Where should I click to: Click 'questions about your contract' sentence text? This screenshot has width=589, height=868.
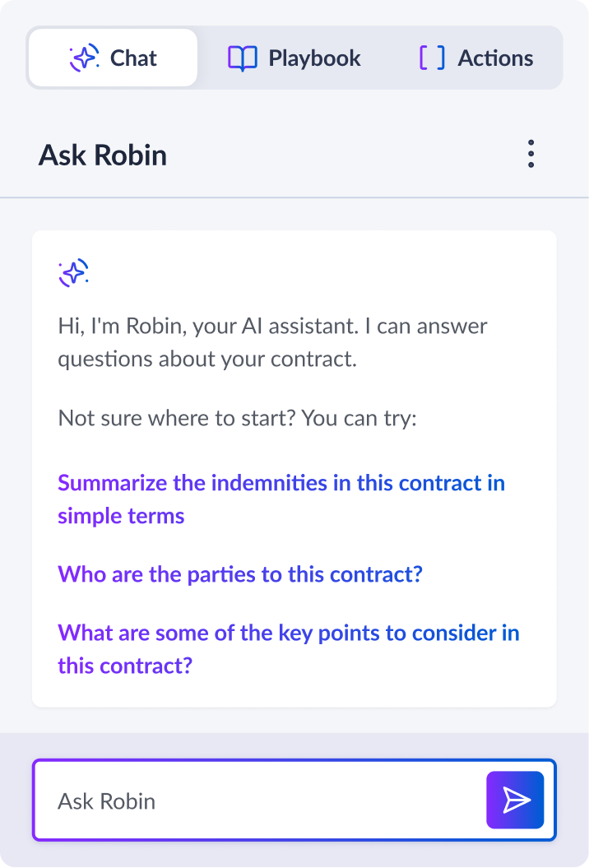206,360
